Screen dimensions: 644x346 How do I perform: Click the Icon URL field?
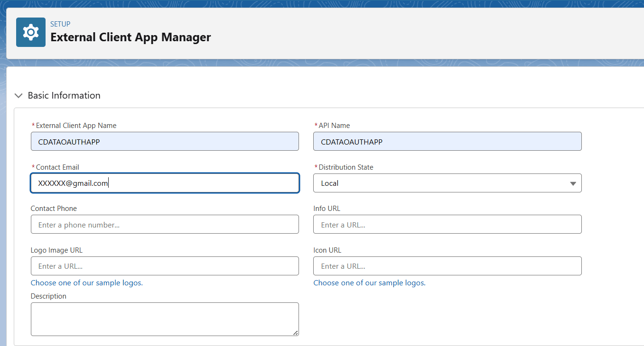pos(447,266)
